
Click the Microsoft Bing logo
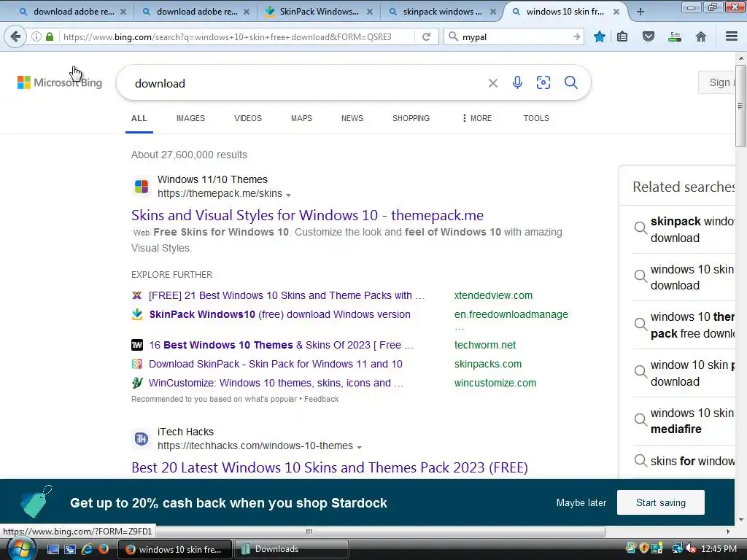[x=60, y=82]
